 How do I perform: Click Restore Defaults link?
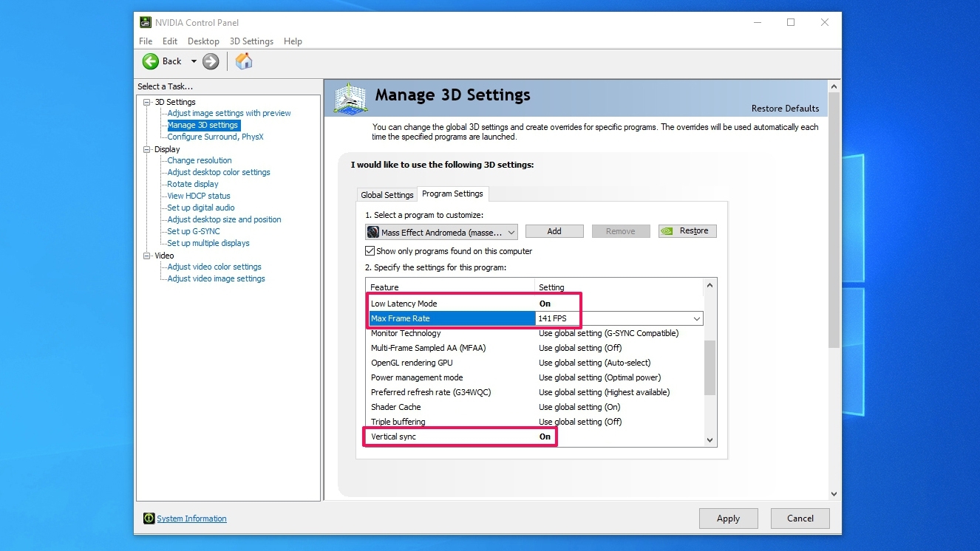pos(785,109)
